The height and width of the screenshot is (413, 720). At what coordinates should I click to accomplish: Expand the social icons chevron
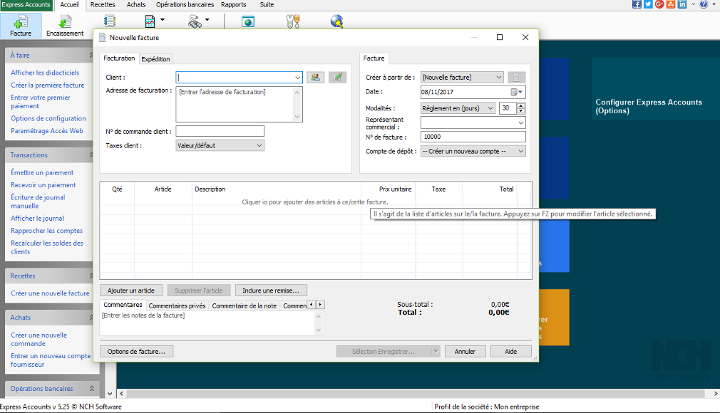pyautogui.click(x=693, y=4)
